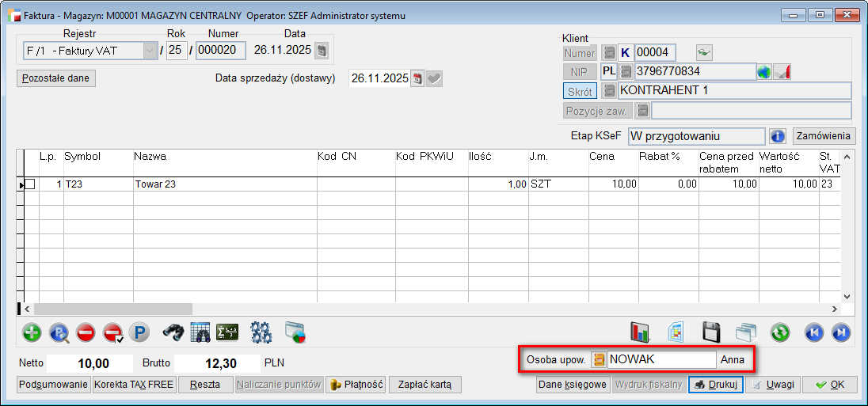Click the binoculars search icon
Screen dimensions: 868x406
point(173,332)
